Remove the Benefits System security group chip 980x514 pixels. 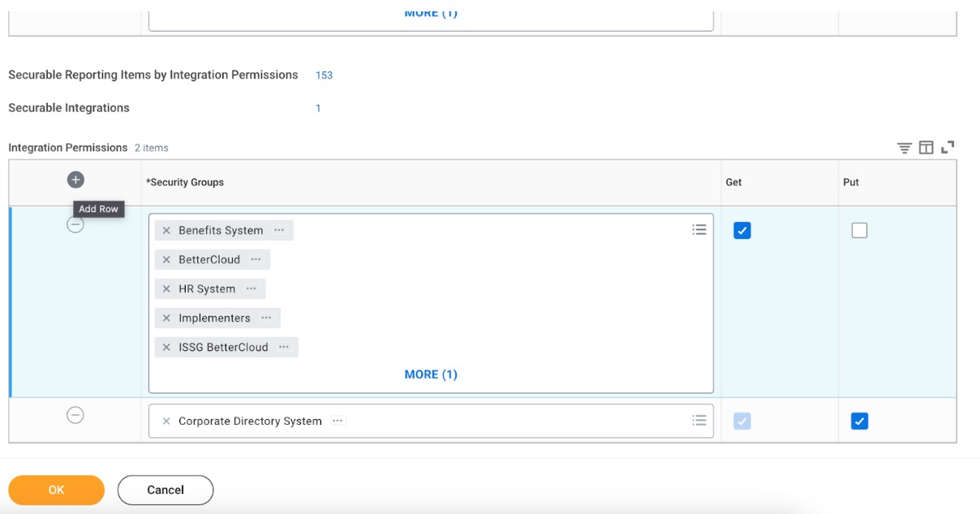point(166,229)
